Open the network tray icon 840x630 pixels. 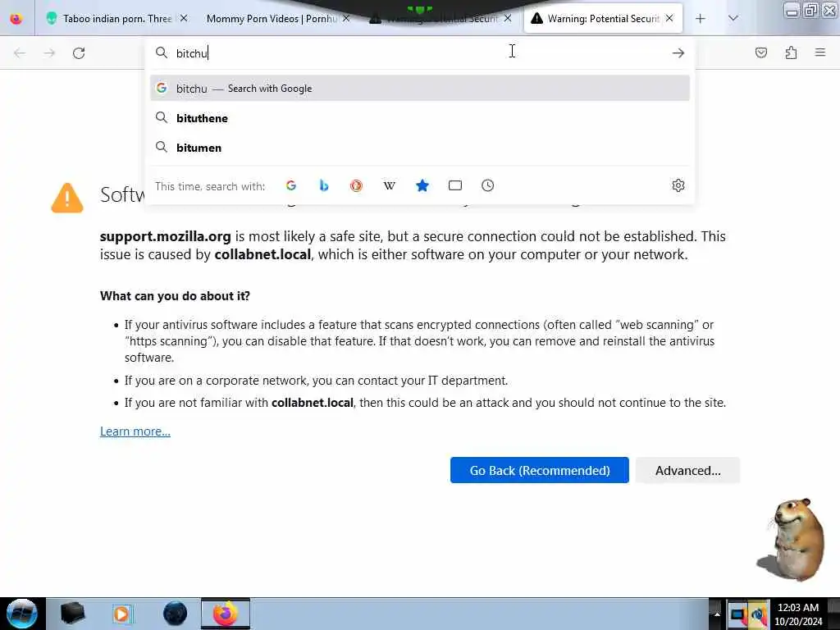pos(737,614)
